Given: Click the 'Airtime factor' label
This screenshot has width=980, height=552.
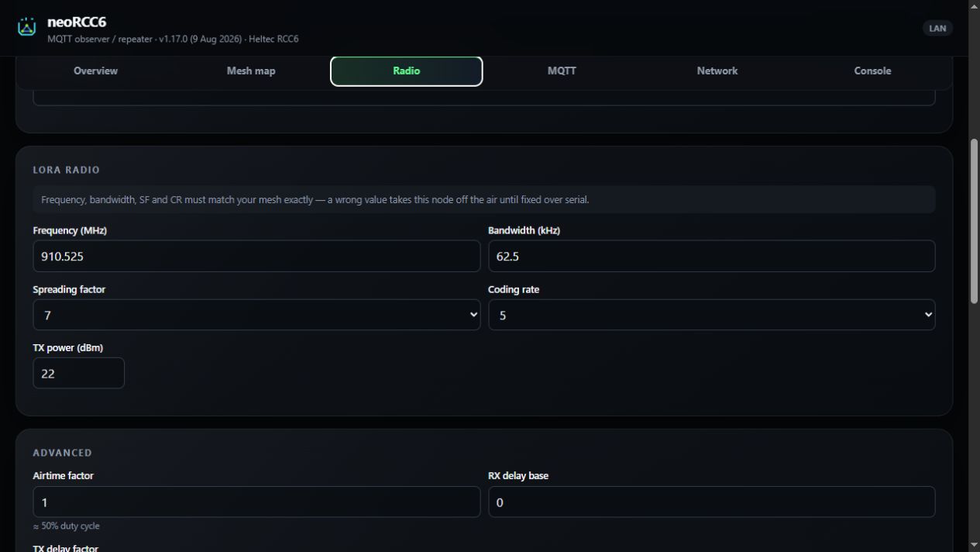Looking at the screenshot, I should tap(63, 475).
